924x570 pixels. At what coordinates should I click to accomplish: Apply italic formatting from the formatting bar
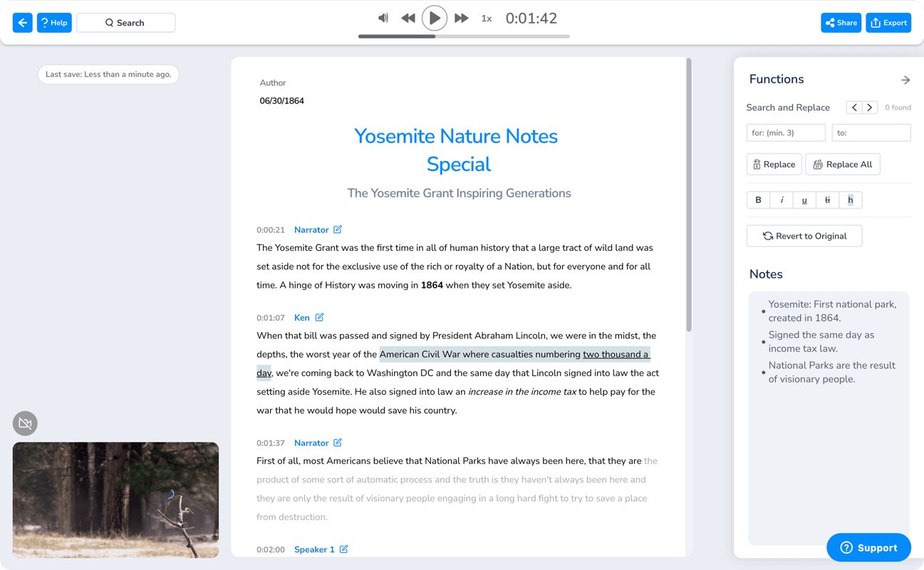(782, 199)
